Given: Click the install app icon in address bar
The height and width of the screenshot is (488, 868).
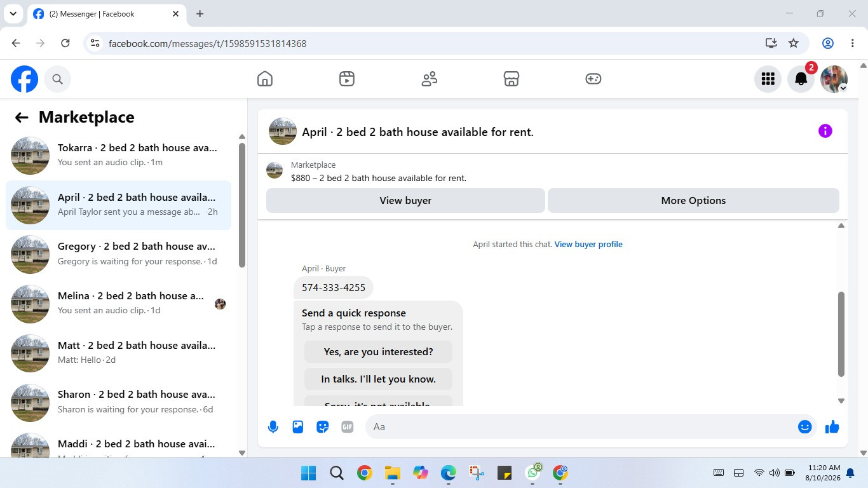Looking at the screenshot, I should tap(771, 43).
